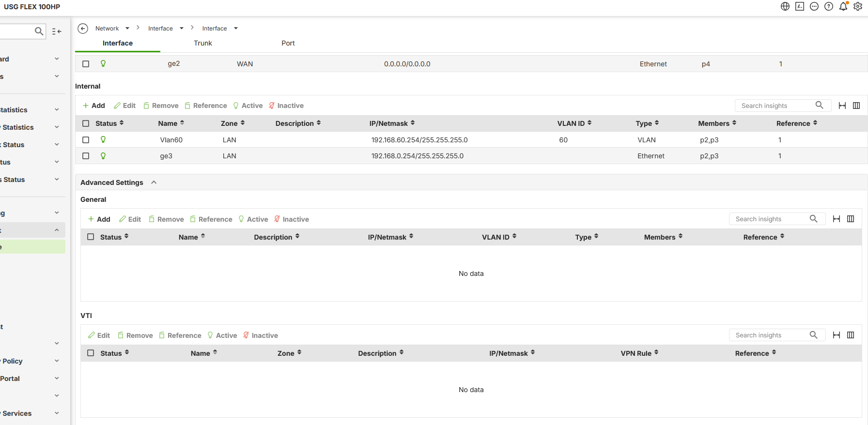Viewport: 868px width, 425px height.
Task: Expand the Policy sidebar group
Action: [x=57, y=361]
